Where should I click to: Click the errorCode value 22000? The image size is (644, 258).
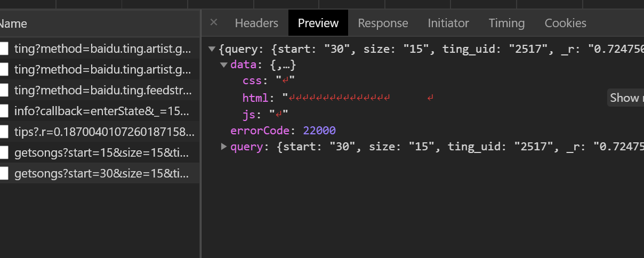point(319,131)
